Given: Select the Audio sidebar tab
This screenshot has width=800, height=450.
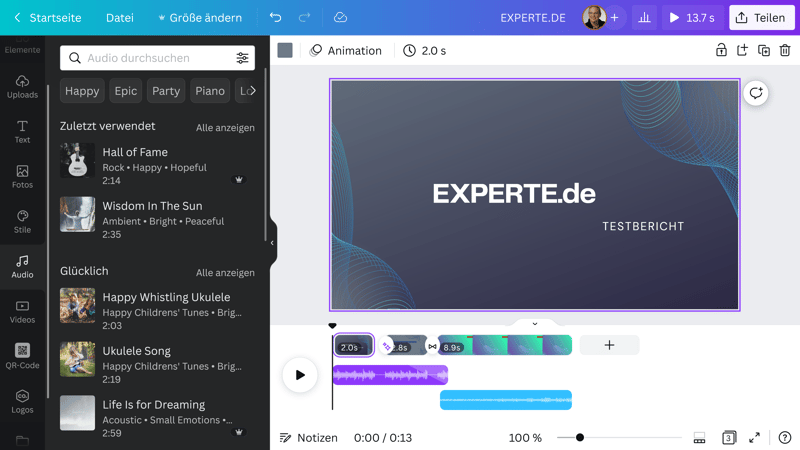Looking at the screenshot, I should point(22,267).
